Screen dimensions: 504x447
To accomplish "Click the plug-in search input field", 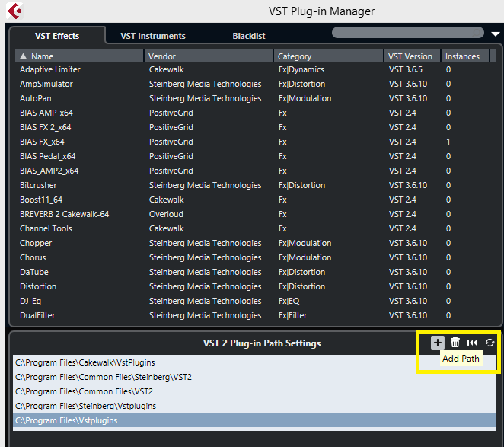I will (x=407, y=33).
